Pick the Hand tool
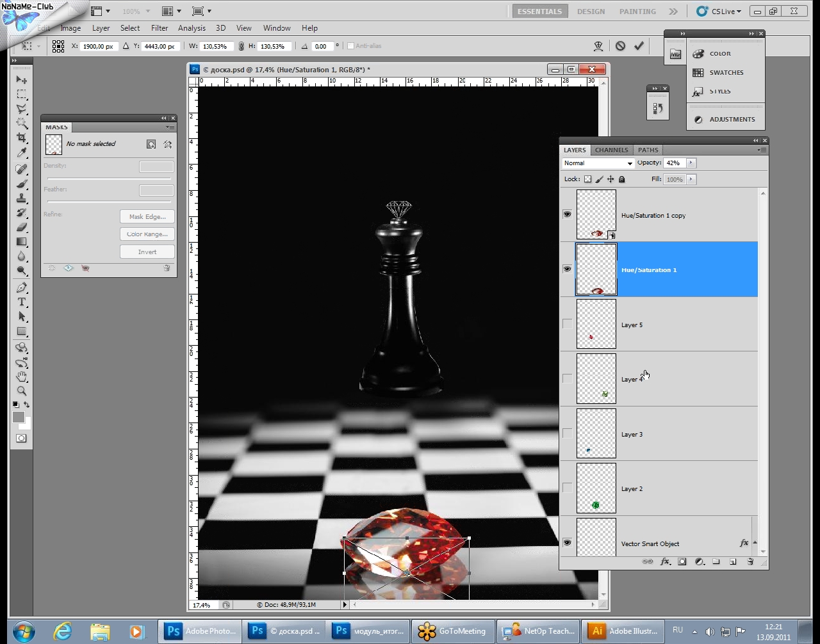This screenshot has width=820, height=644. coord(22,376)
